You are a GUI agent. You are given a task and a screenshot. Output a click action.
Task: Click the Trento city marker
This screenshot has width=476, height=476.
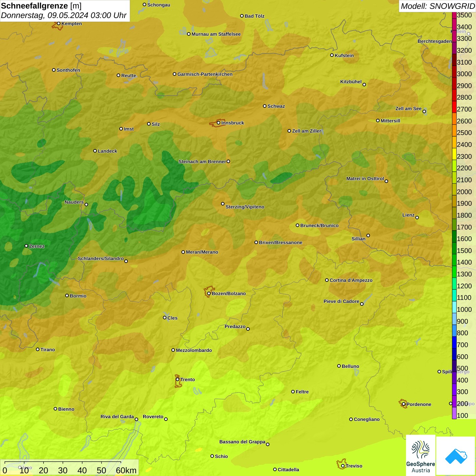click(177, 379)
